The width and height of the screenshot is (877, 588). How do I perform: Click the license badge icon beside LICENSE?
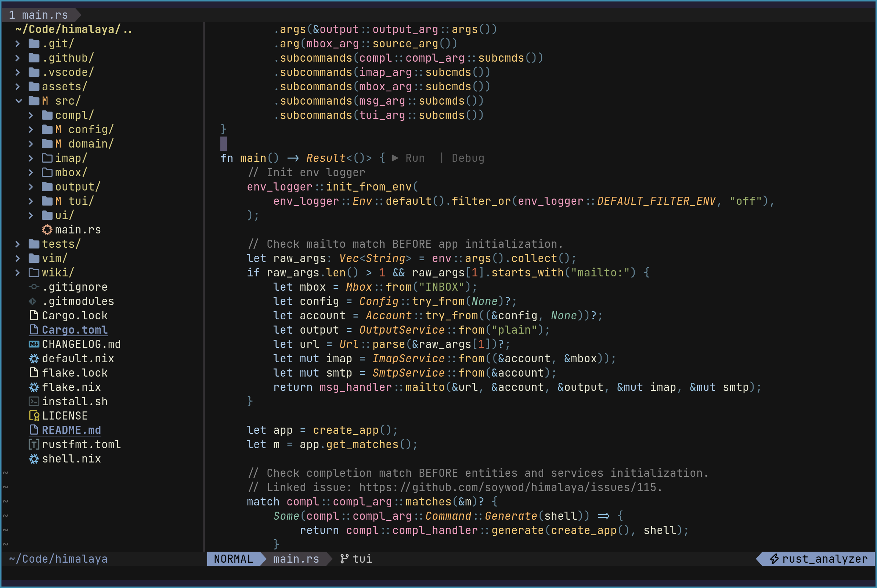[x=34, y=416]
